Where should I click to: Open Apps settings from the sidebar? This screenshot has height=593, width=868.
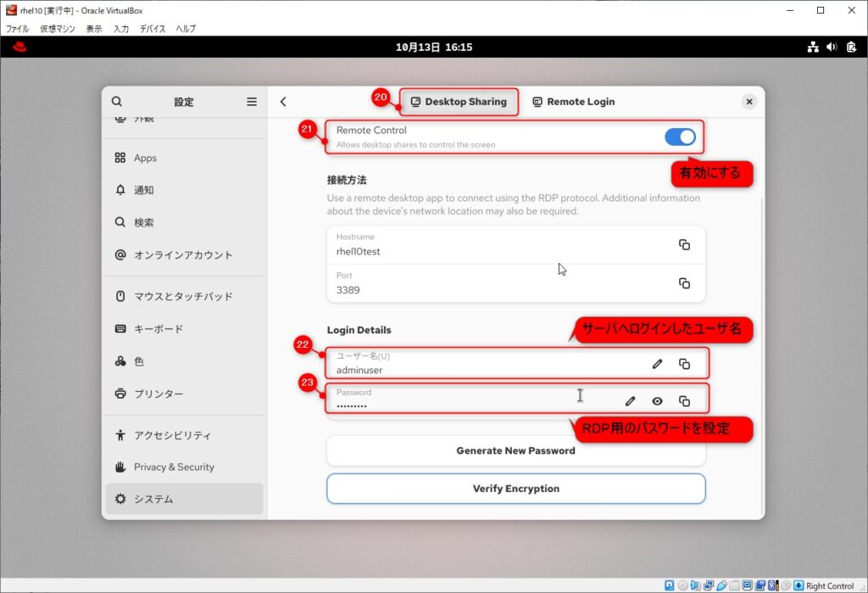point(144,158)
